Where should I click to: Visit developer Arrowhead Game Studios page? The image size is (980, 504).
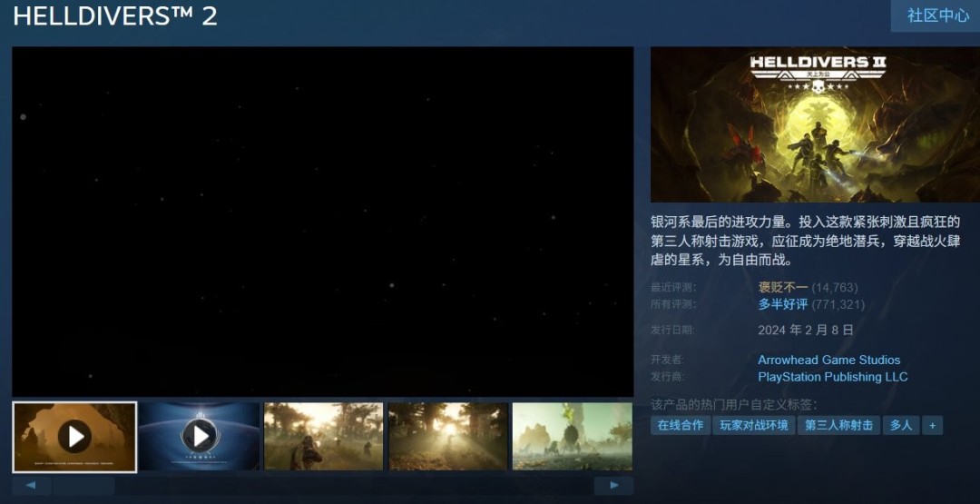(x=828, y=360)
